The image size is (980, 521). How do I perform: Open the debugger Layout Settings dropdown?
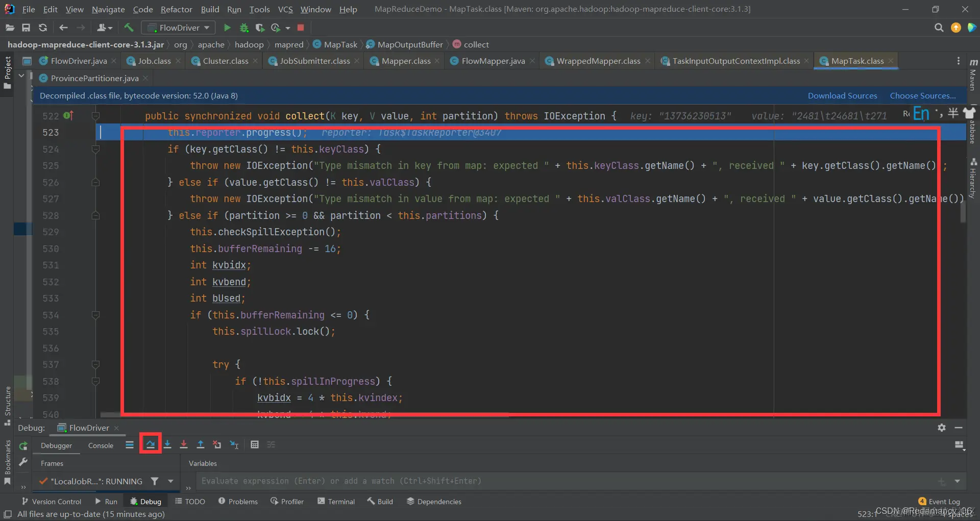click(960, 445)
